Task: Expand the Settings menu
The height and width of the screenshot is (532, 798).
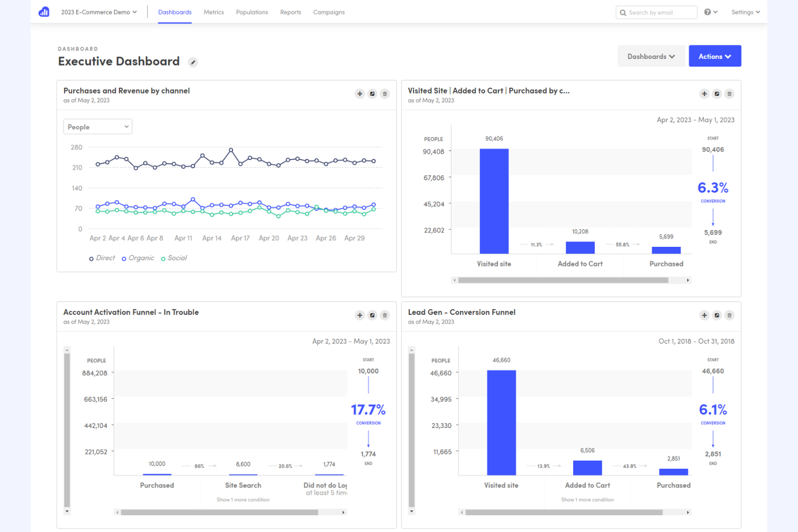Action: pyautogui.click(x=745, y=11)
